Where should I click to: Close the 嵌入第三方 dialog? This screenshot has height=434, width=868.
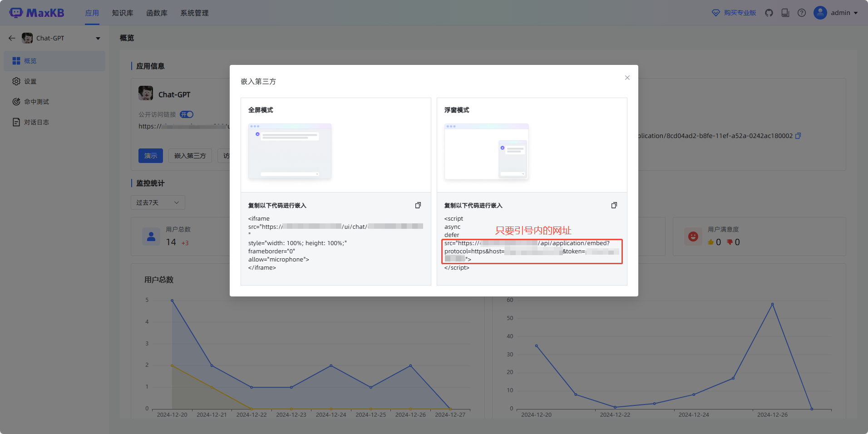[627, 78]
